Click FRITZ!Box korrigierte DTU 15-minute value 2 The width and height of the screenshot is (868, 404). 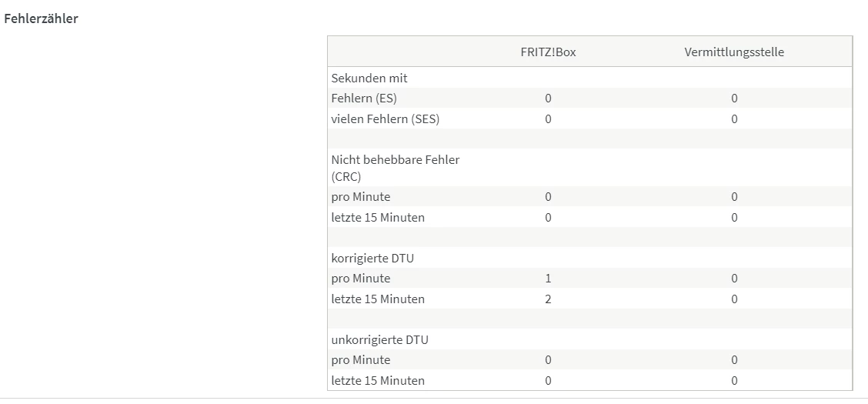548,299
